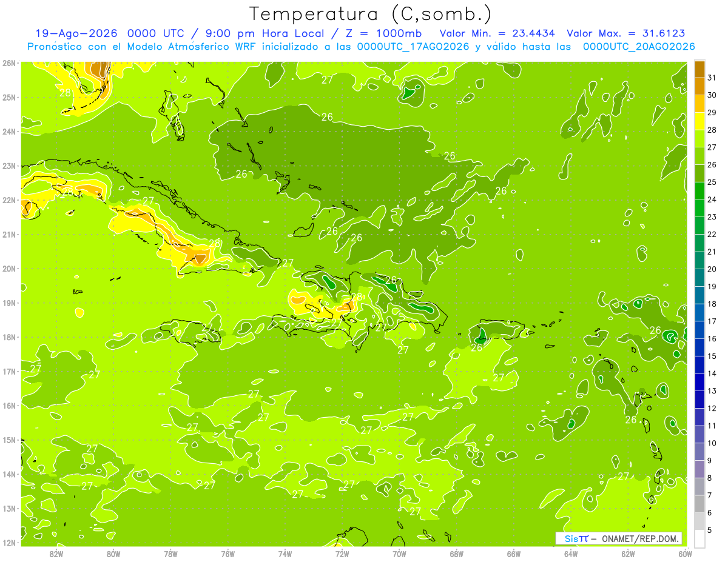Click the "62W" longitude axis label
Viewport: 728px width, 562px height.
(628, 553)
